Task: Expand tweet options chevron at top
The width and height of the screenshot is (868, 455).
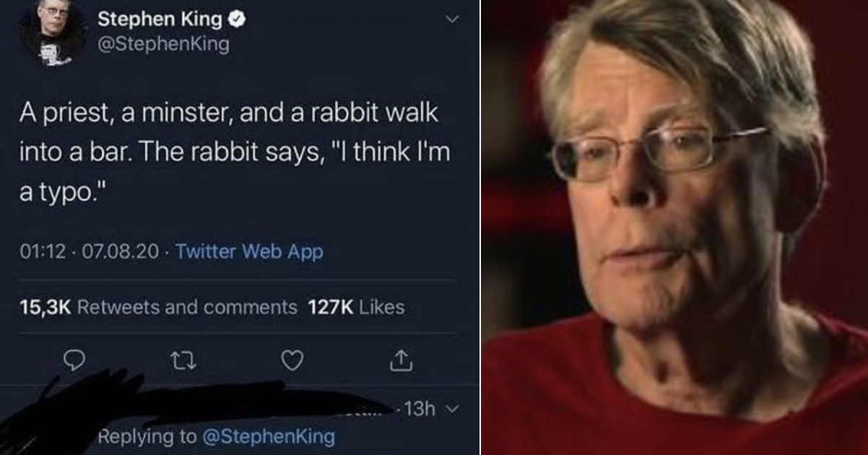Action: [453, 19]
